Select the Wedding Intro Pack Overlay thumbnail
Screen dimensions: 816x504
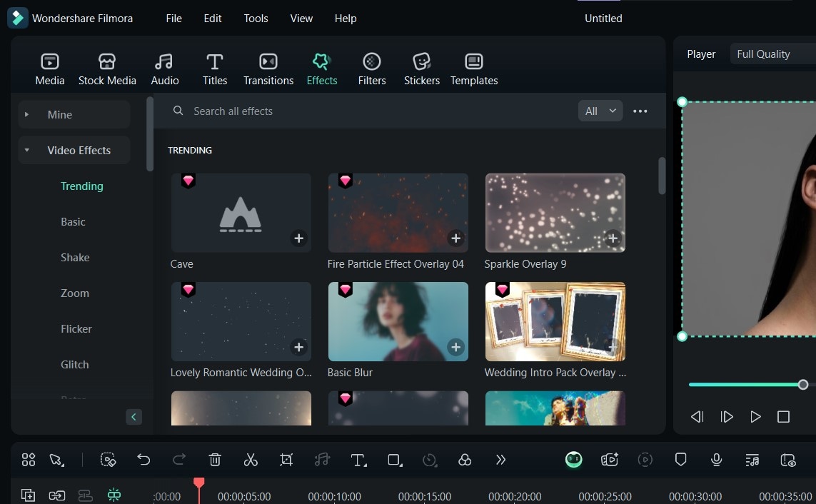click(555, 321)
